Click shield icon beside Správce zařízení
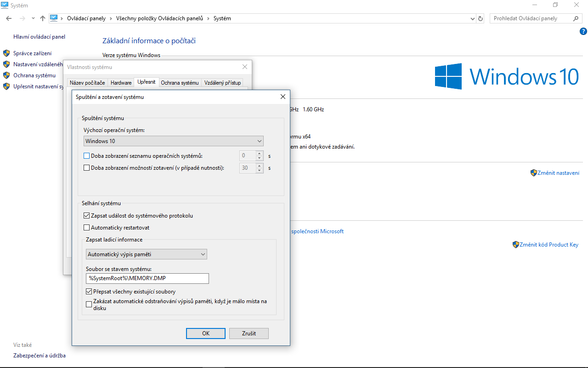The image size is (588, 368). pos(6,53)
